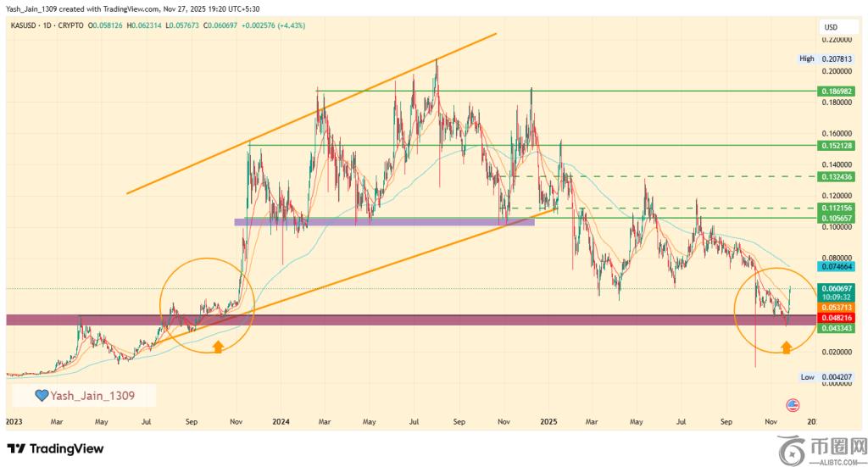
Task: Select the 0.186982 green price label
Action: tap(835, 92)
